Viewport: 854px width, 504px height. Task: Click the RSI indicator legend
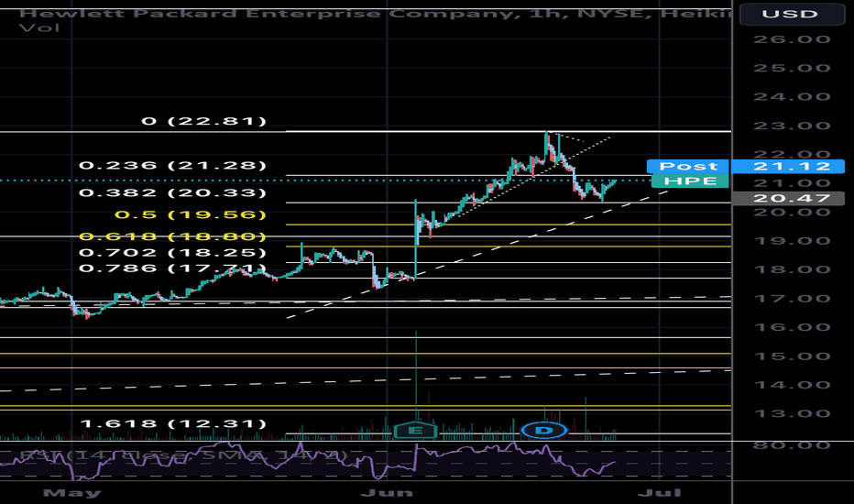pyautogui.click(x=182, y=456)
